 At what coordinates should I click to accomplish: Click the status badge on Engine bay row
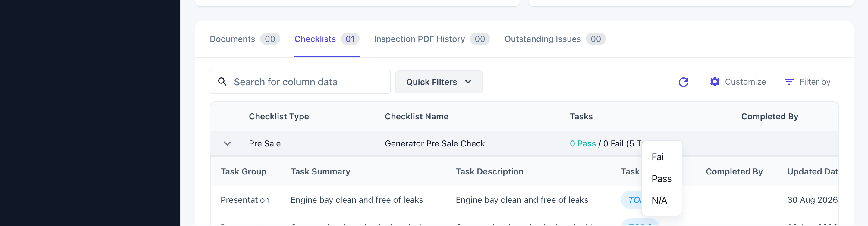point(631,200)
